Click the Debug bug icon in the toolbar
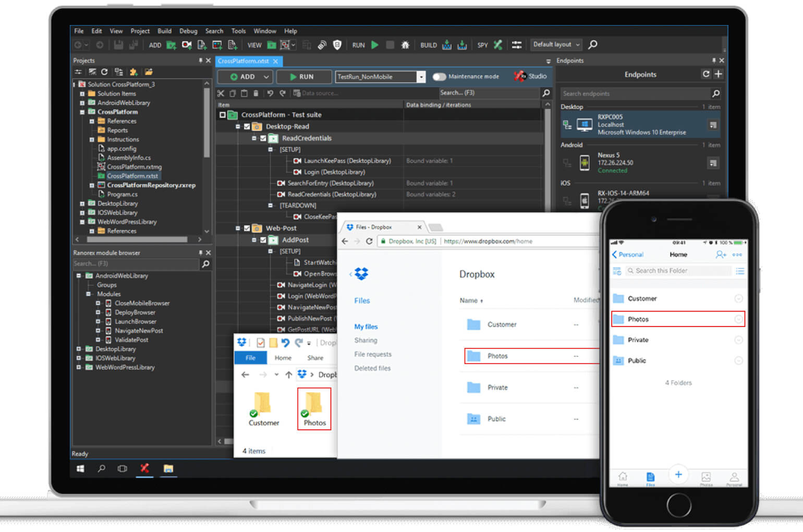Image resolution: width=803 pixels, height=532 pixels. click(406, 45)
